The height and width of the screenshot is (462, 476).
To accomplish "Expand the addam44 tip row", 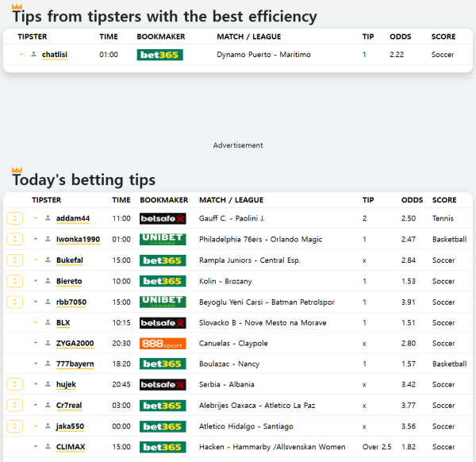I will click(x=14, y=218).
